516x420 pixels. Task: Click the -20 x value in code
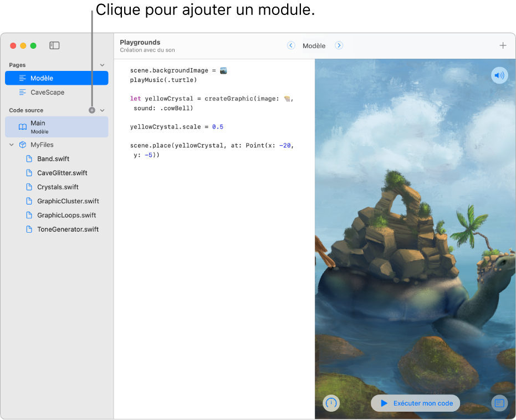point(285,145)
